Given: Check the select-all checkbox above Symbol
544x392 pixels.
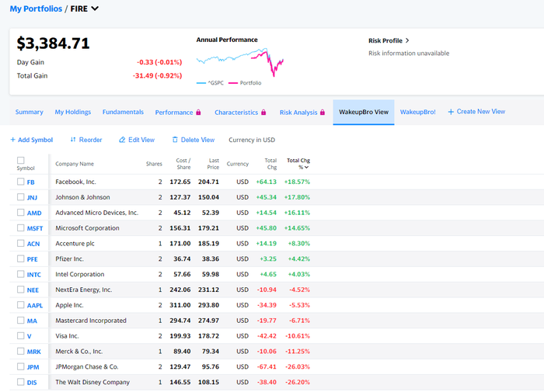Looking at the screenshot, I should (x=21, y=161).
